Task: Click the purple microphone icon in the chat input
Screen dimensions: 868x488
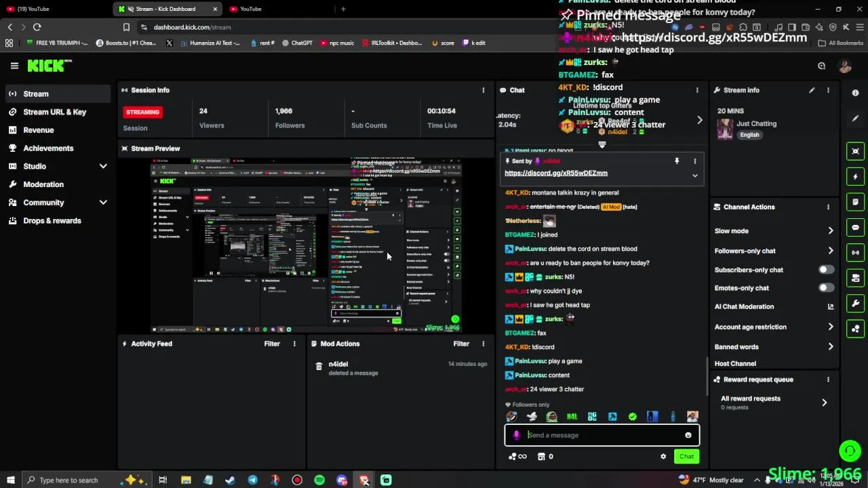Action: (517, 435)
